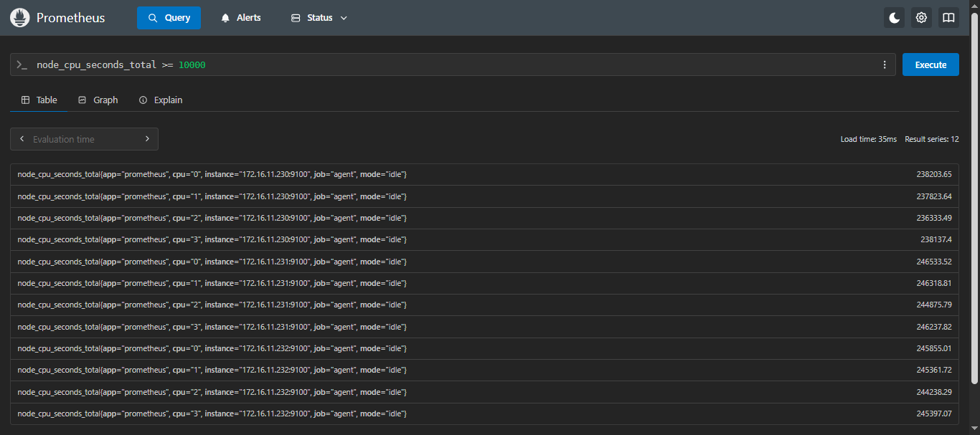The width and height of the screenshot is (980, 435).
Task: Open query options three-dot menu
Action: [885, 64]
